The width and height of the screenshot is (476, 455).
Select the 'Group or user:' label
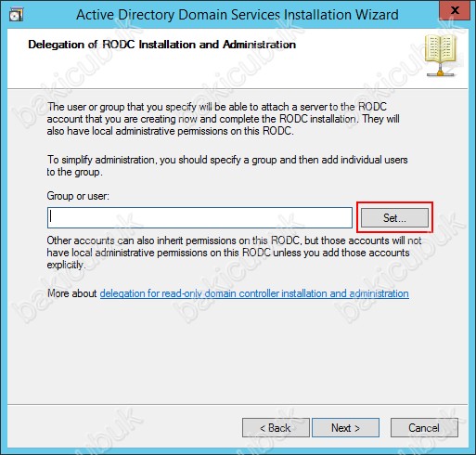[x=78, y=196]
